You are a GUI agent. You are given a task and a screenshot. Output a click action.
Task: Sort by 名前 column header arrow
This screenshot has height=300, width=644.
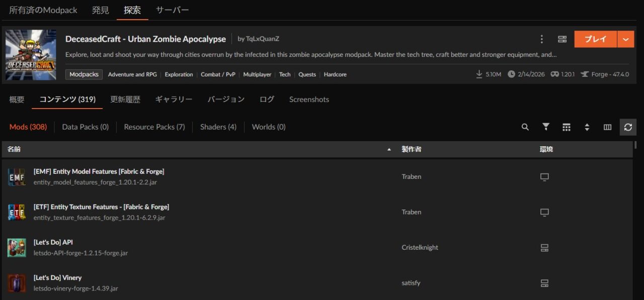pyautogui.click(x=388, y=150)
